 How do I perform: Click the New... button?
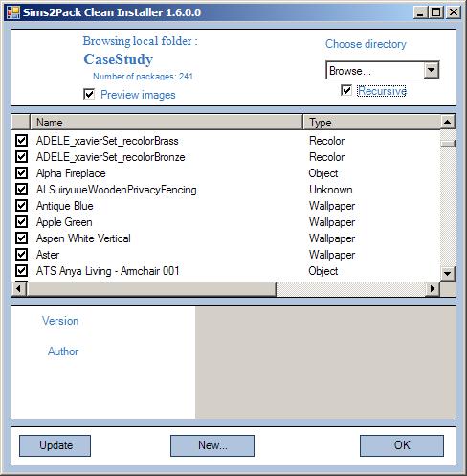(x=212, y=445)
